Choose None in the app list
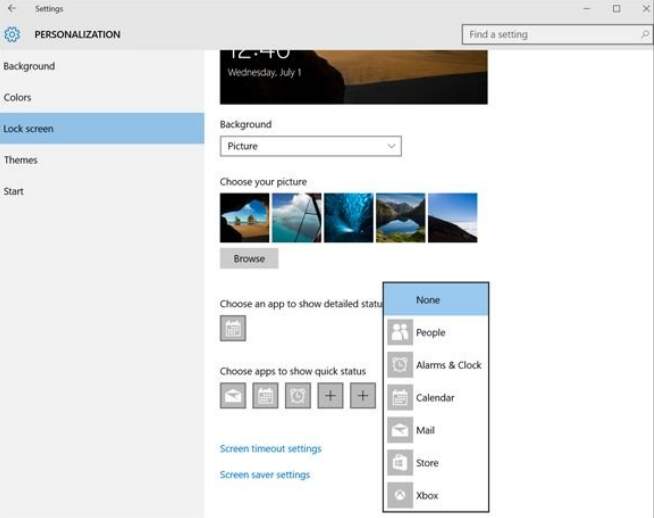654x518 pixels. tap(437, 300)
